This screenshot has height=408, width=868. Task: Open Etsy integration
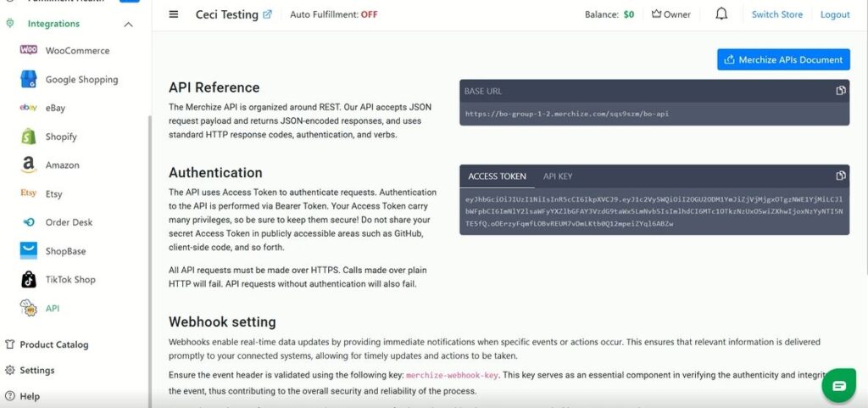tap(54, 194)
